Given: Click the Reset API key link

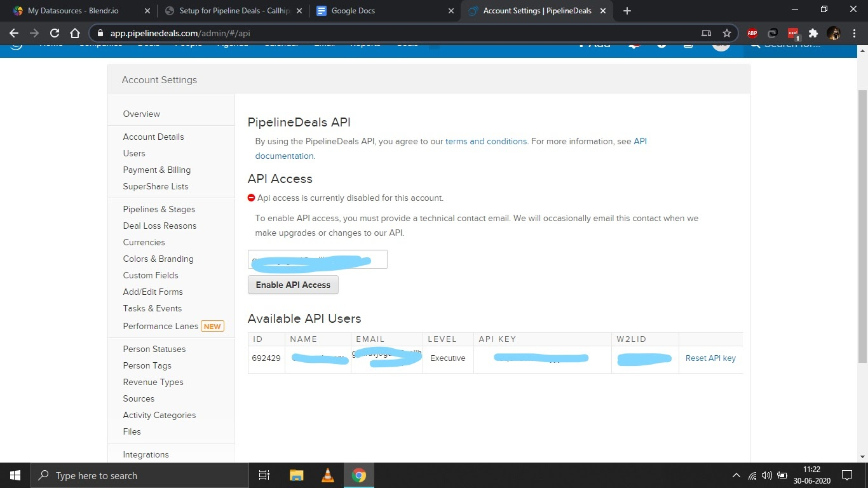Looking at the screenshot, I should point(710,358).
